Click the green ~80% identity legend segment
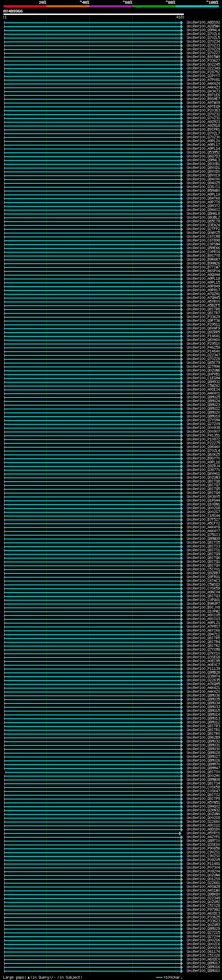The width and height of the screenshot is (222, 980). pos(154,7)
